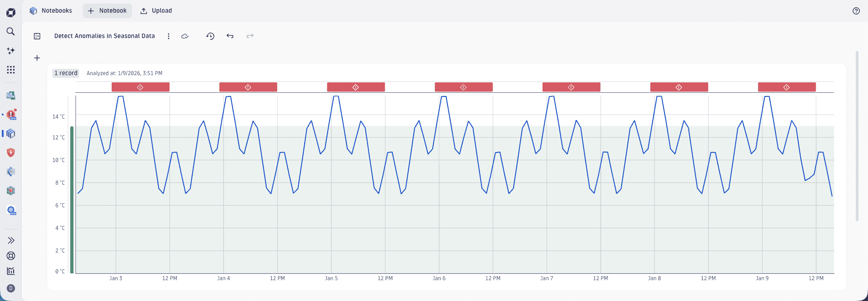Go to the Notebooks overview tab
The width and height of the screenshot is (868, 301).
[51, 10]
